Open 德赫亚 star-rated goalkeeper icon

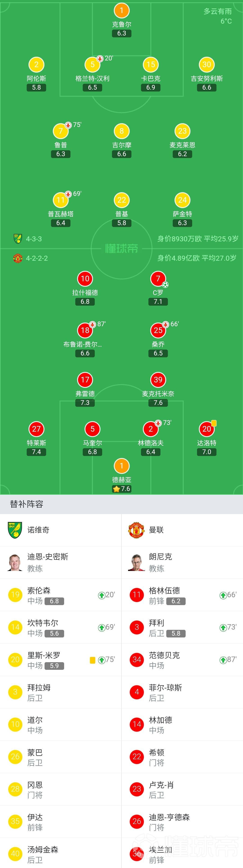[121, 466]
